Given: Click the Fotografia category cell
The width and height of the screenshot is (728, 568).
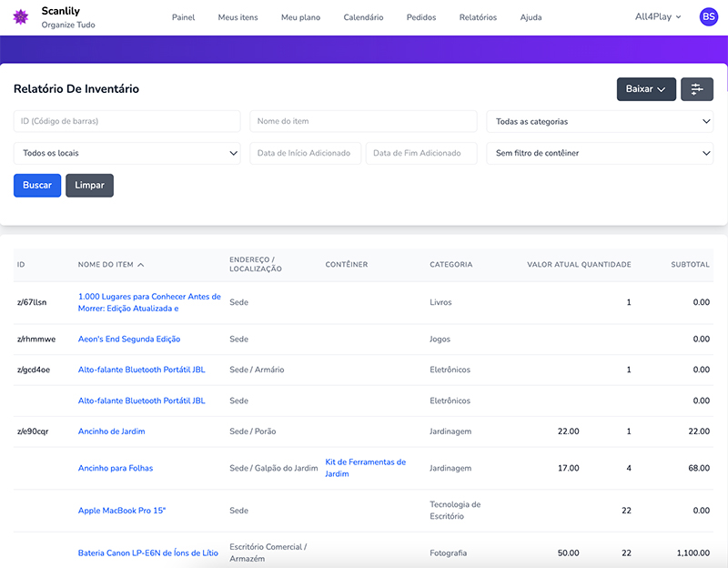Looking at the screenshot, I should click(448, 553).
